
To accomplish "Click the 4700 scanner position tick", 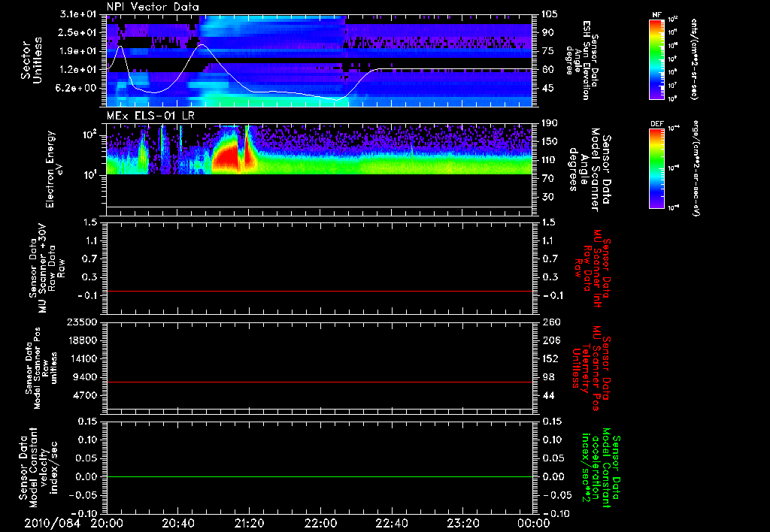I will pos(86,395).
